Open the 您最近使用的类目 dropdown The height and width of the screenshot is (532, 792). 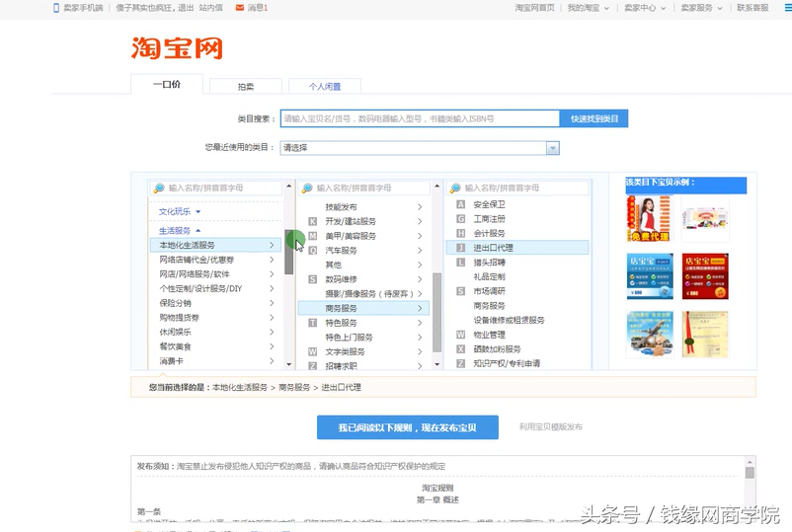click(x=420, y=148)
